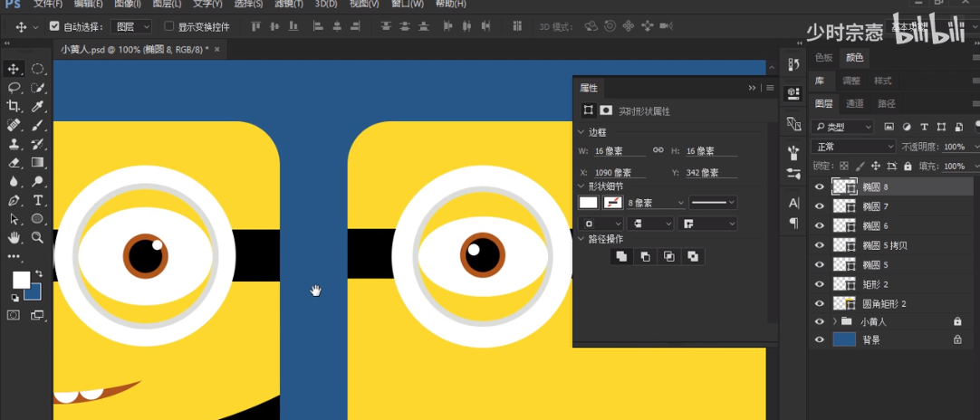The image size is (980, 420).
Task: Select the Pen tool
Action: [x=14, y=200]
